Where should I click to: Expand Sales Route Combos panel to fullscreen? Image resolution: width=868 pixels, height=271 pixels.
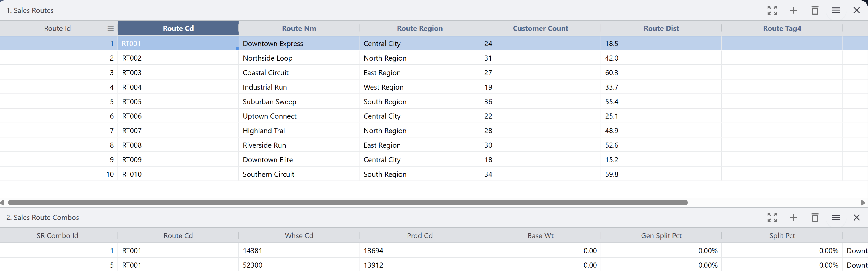click(x=772, y=217)
